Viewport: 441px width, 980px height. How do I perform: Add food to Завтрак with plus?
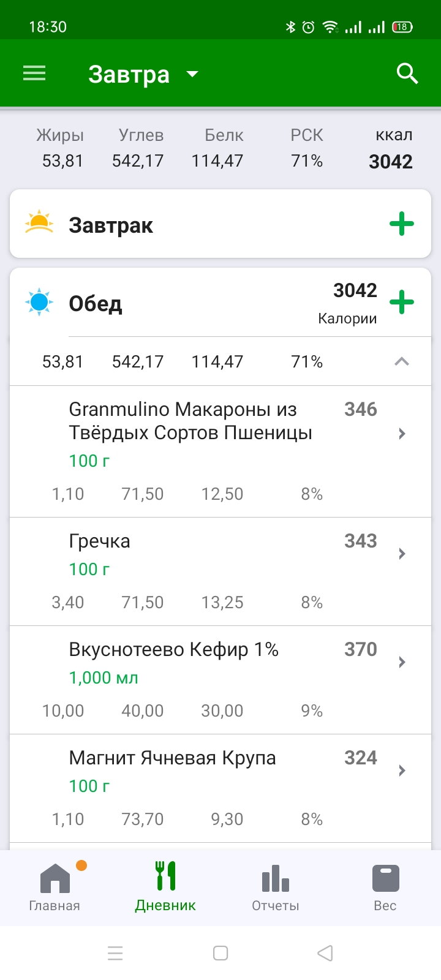click(402, 224)
